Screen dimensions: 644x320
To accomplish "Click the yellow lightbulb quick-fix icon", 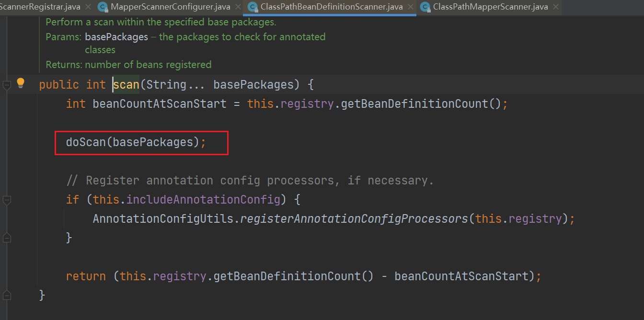I will 20,83.
